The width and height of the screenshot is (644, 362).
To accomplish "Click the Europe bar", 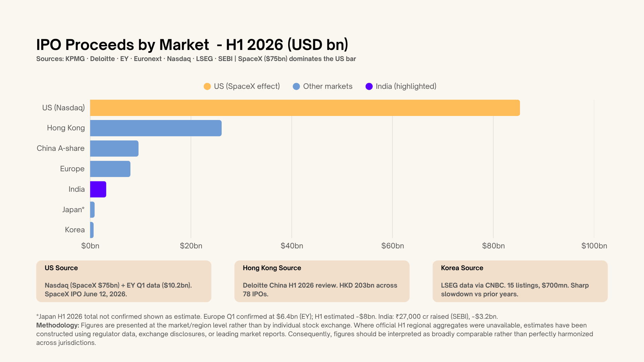I will [x=110, y=169].
